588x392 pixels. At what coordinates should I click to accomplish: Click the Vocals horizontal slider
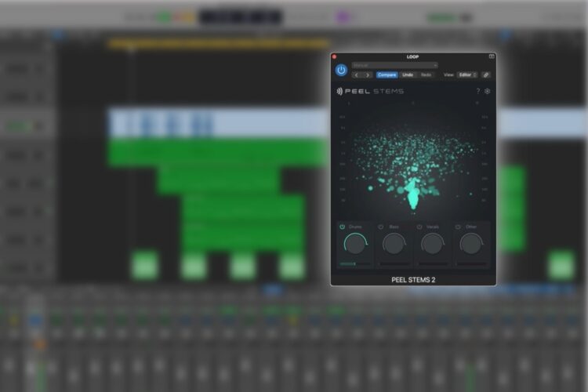tap(432, 264)
